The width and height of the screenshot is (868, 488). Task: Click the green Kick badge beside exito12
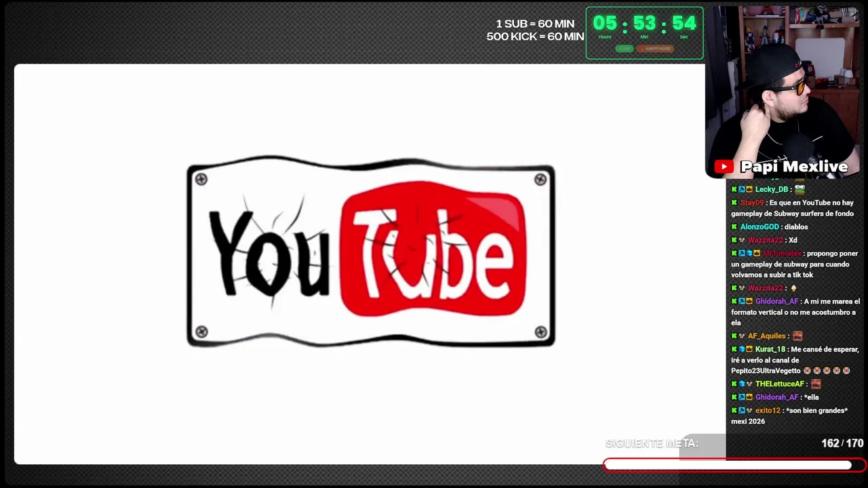734,411
